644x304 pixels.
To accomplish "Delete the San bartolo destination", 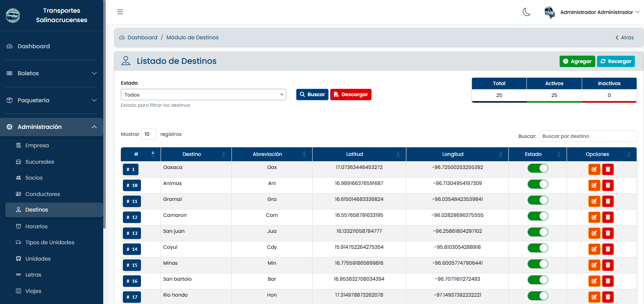I will (x=608, y=281).
